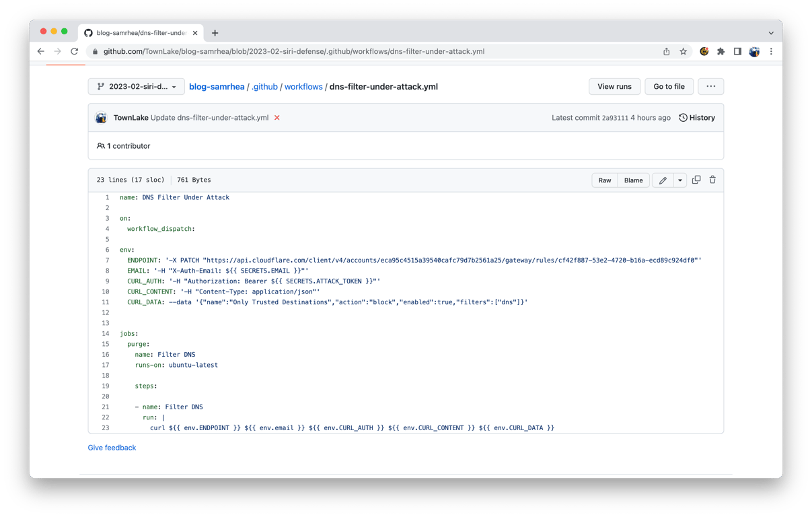The width and height of the screenshot is (812, 517).
Task: Open the Chrome profile avatar
Action: click(x=754, y=51)
